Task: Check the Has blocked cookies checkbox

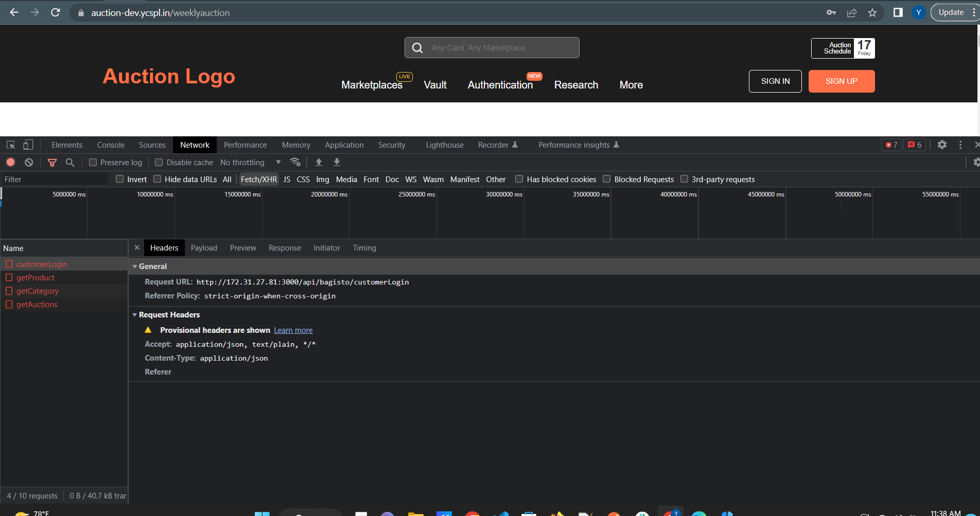Action: point(519,179)
